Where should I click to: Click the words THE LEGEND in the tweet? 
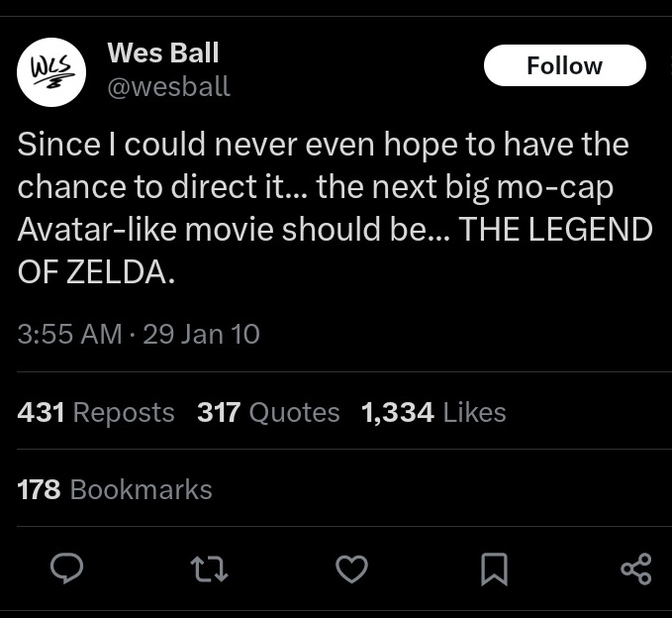(x=556, y=230)
